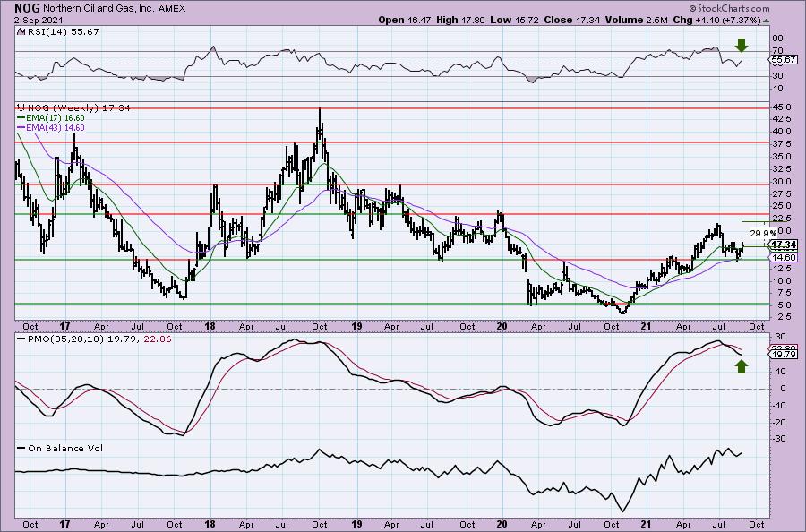Click the 2.5 price axis label

[x=784, y=317]
